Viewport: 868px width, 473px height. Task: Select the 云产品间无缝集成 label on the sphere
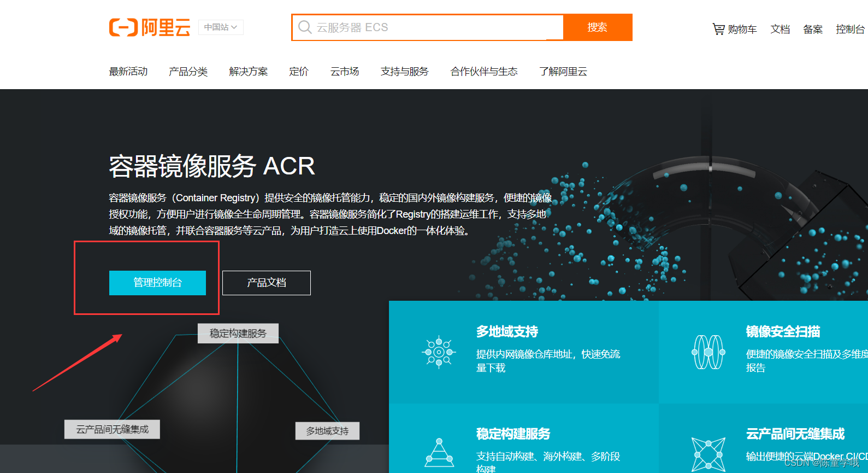tap(112, 429)
